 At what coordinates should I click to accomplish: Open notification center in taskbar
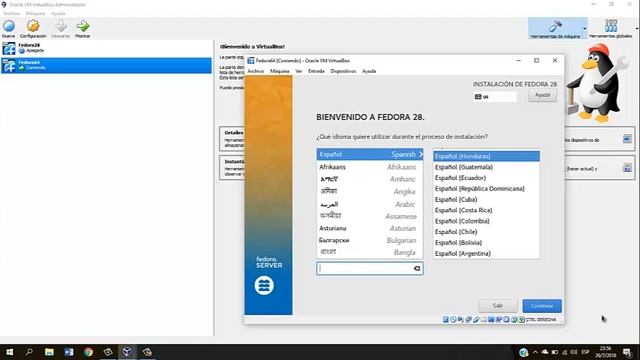[627, 352]
